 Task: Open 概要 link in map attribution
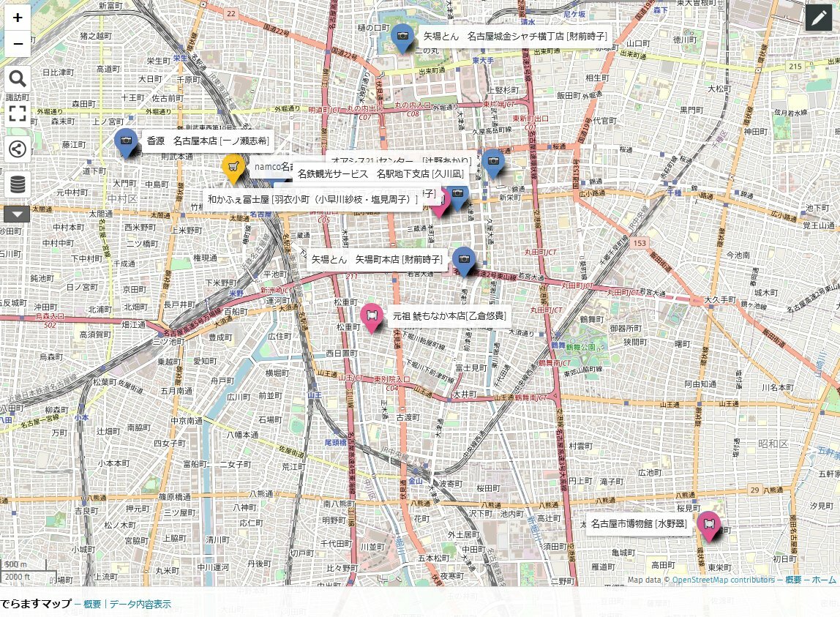tap(793, 580)
